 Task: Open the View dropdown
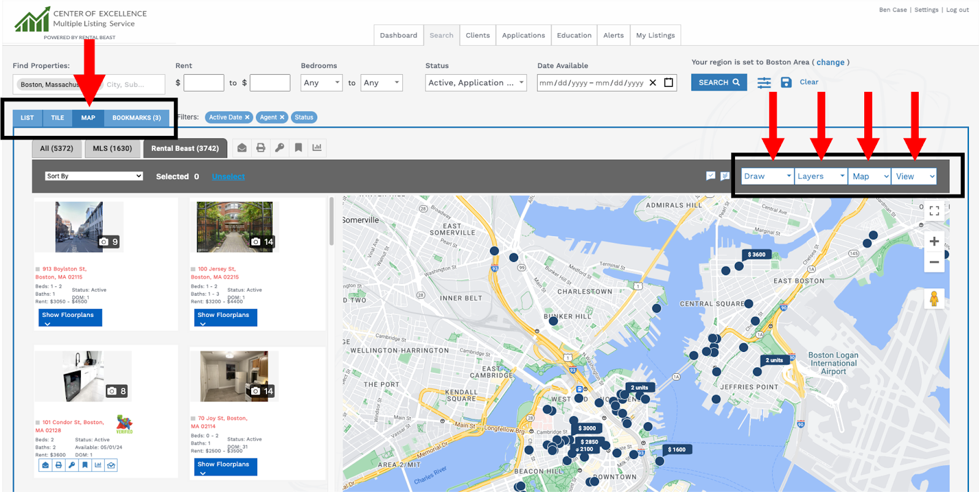point(914,176)
